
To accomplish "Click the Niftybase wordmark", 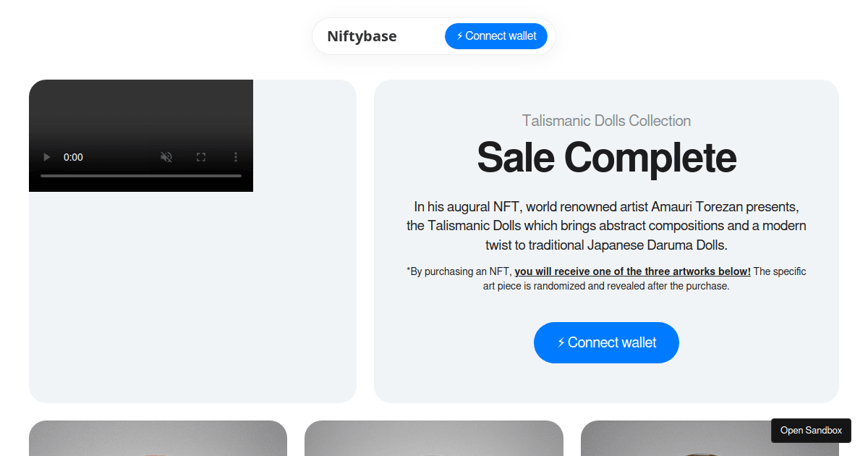I will (362, 35).
